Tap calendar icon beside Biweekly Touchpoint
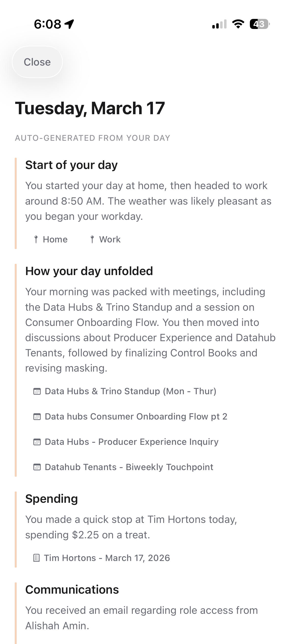Screen dimensions: 296x644 37,467
